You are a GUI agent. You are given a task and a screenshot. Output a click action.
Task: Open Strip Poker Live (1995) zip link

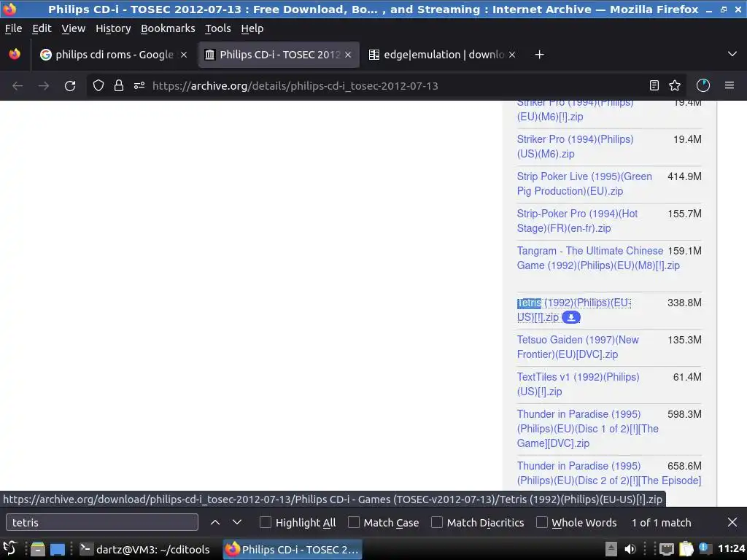tap(584, 184)
